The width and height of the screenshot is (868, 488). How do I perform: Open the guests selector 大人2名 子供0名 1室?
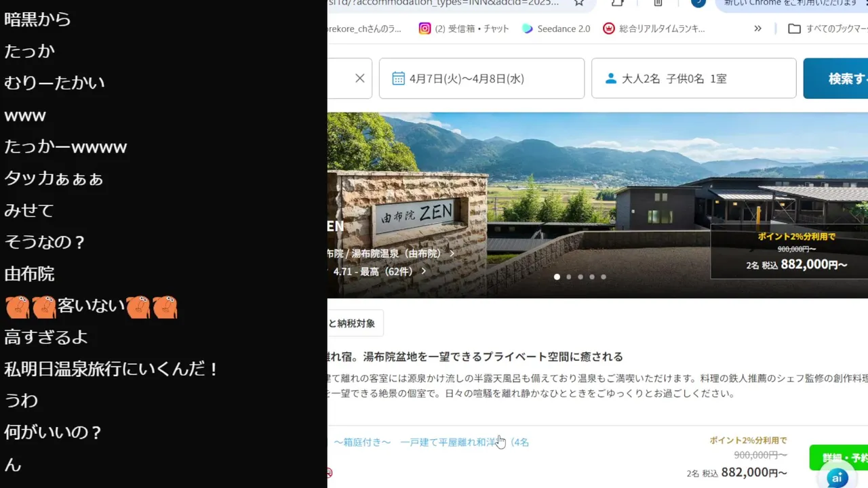tap(694, 79)
